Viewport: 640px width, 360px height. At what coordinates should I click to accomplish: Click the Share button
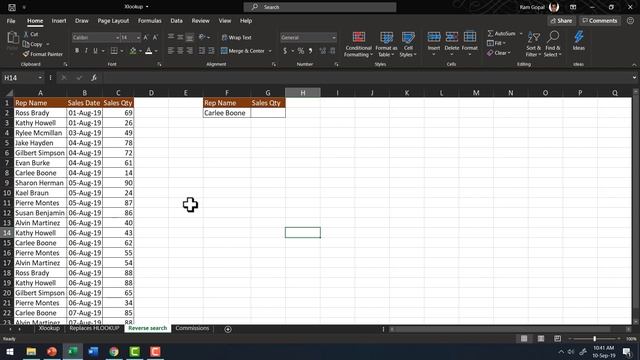tap(561, 21)
